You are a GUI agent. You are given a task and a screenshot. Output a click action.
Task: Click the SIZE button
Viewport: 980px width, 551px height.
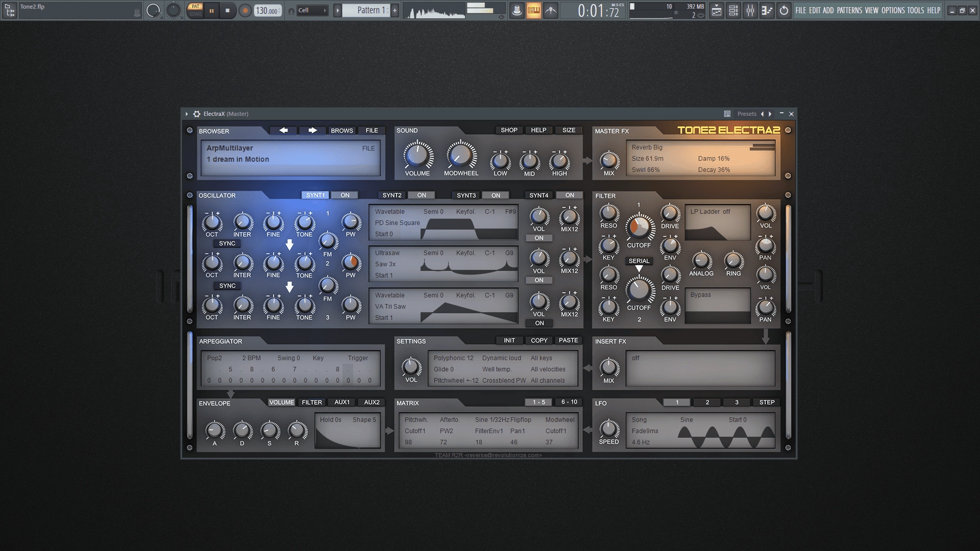(x=569, y=130)
